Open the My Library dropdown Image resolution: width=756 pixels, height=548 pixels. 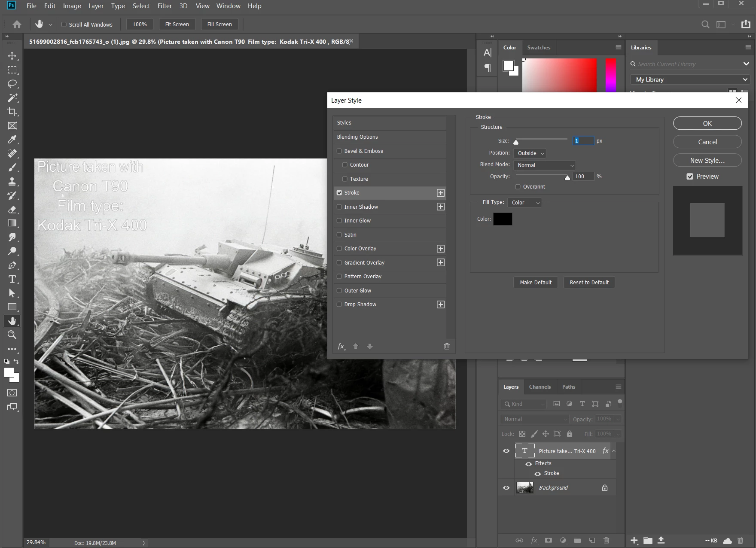[690, 79]
